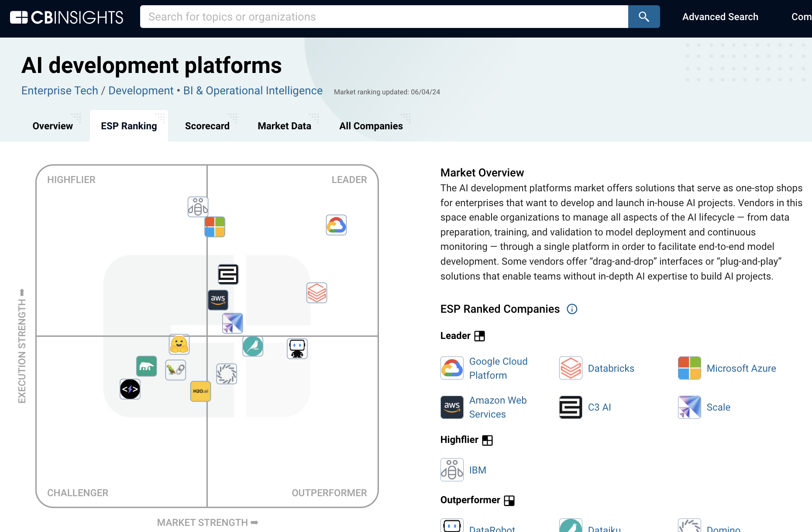Click the Google Cloud Platform logo in Leader list

point(452,368)
